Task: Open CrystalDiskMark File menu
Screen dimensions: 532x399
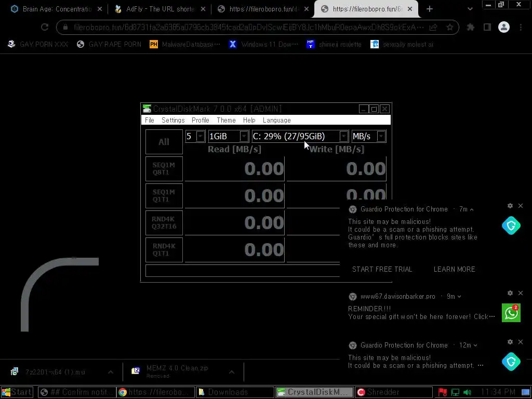Action: pyautogui.click(x=149, y=120)
